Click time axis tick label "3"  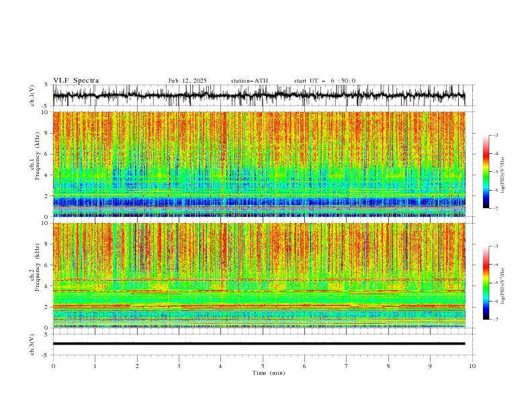179,366
